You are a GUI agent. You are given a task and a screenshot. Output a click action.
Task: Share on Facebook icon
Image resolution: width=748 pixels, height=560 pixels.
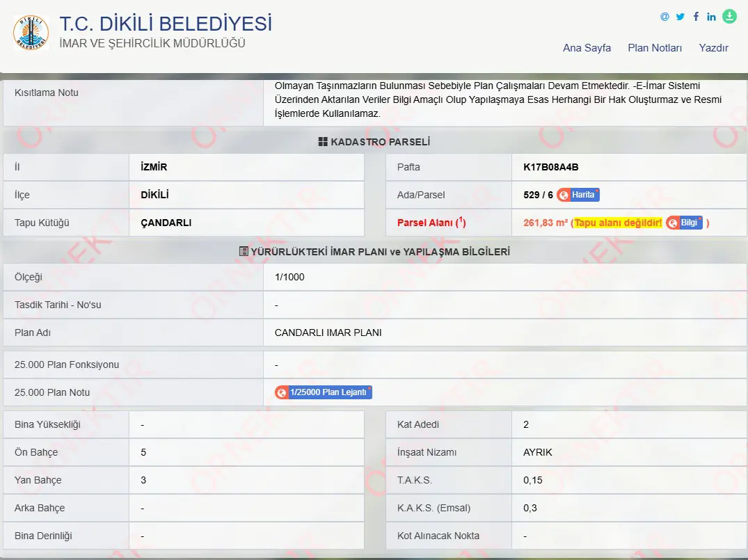(x=696, y=17)
